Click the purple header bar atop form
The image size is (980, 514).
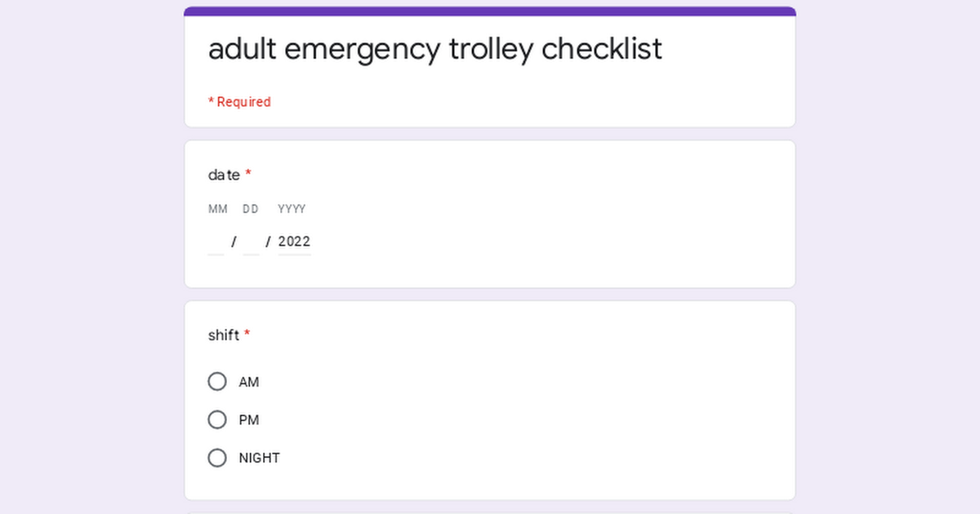pos(490,11)
